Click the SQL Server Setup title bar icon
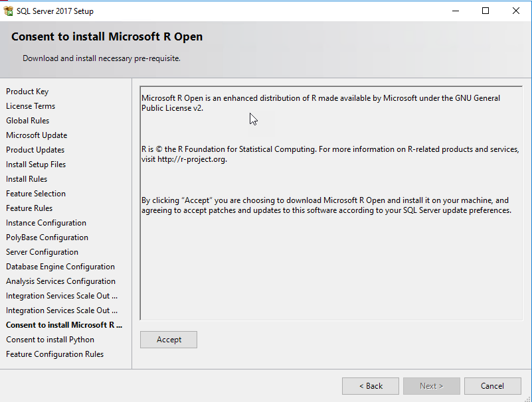This screenshot has height=402, width=532. click(x=9, y=11)
